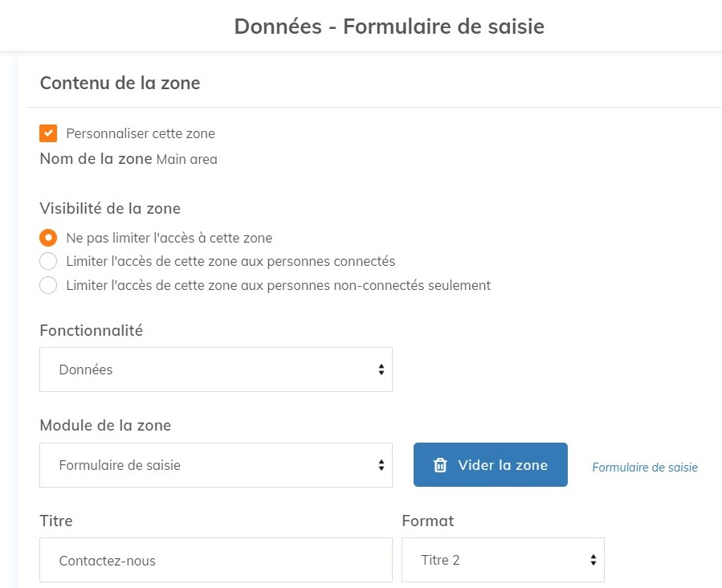Click the Fonctionnalité dropdown arrow icon
The width and height of the screenshot is (722, 588).
[381, 370]
